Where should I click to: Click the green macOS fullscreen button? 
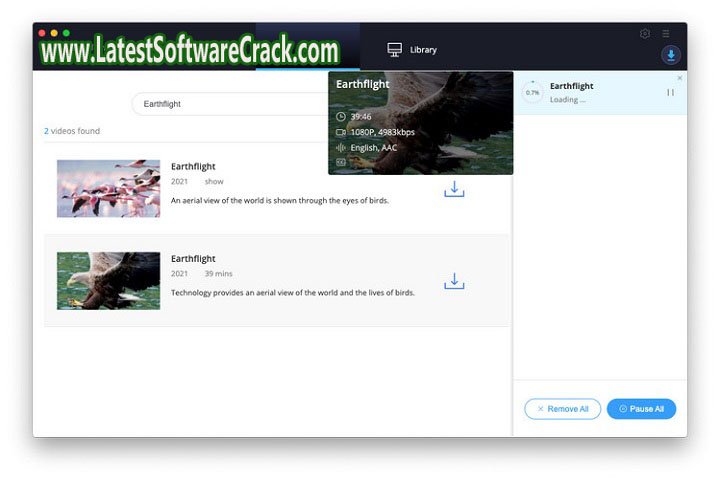tap(67, 33)
